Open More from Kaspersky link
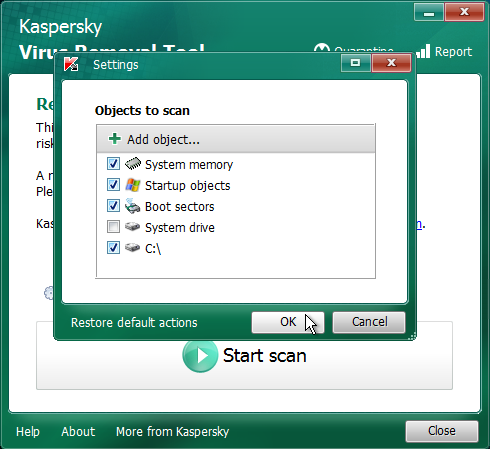Image resolution: width=490 pixels, height=449 pixels. click(172, 432)
